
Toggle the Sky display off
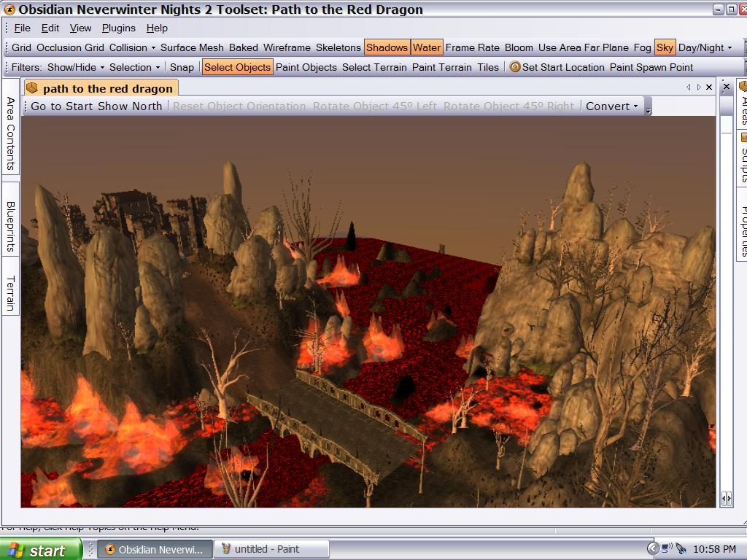pyautogui.click(x=665, y=47)
